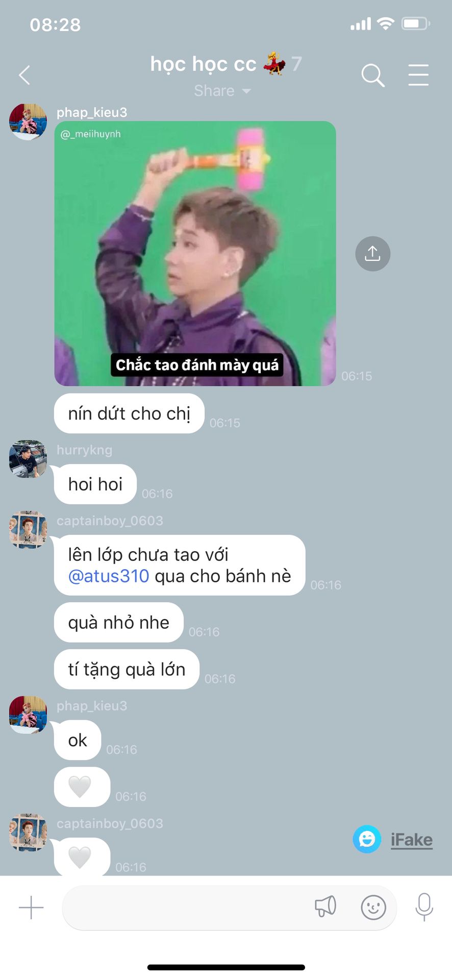The width and height of the screenshot is (452, 980).
Task: Tap captainboy_0603 avatar beside bánh message
Action: pyautogui.click(x=28, y=530)
